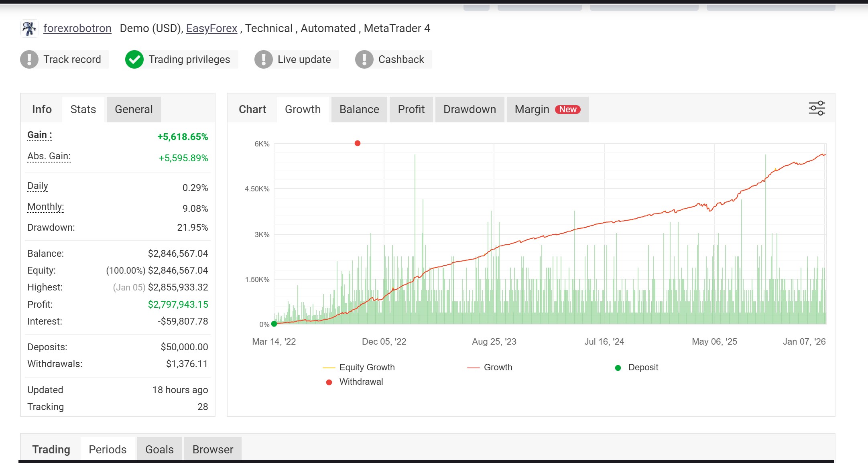Click the Live update info icon
868x463 pixels.
pyautogui.click(x=263, y=59)
